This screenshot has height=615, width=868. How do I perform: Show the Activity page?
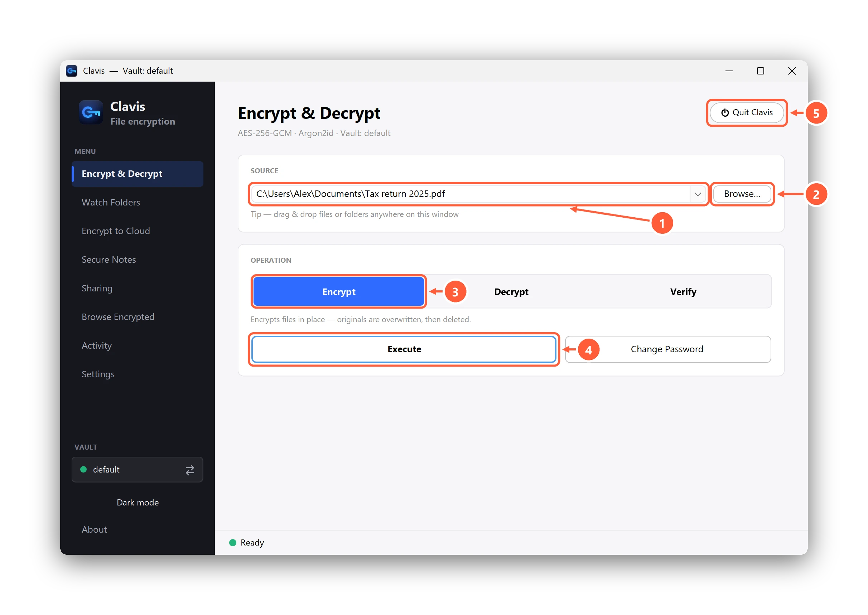point(138,345)
